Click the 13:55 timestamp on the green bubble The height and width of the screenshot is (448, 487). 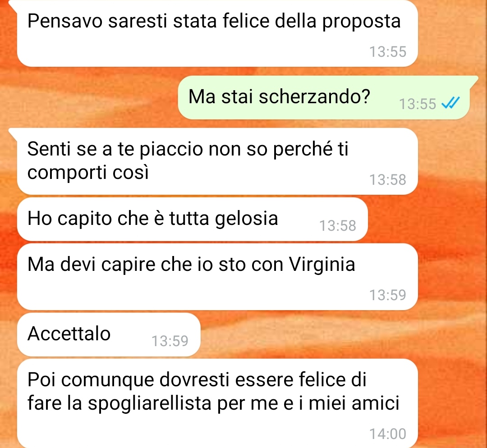418,104
